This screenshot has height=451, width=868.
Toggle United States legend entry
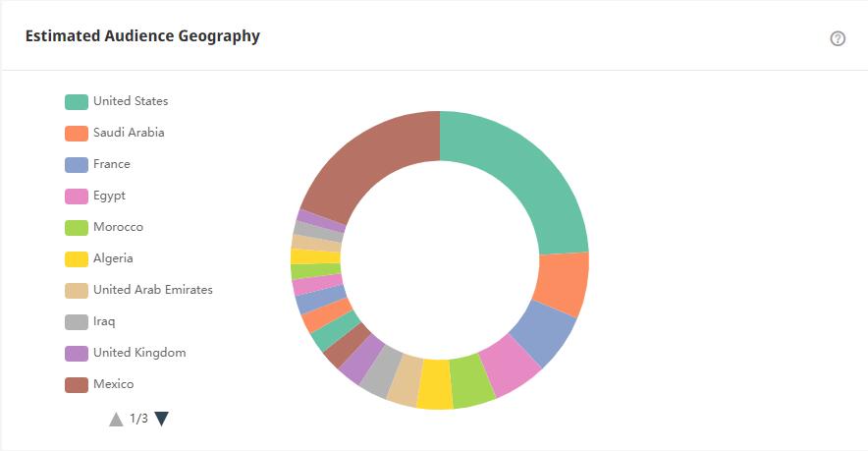point(131,101)
